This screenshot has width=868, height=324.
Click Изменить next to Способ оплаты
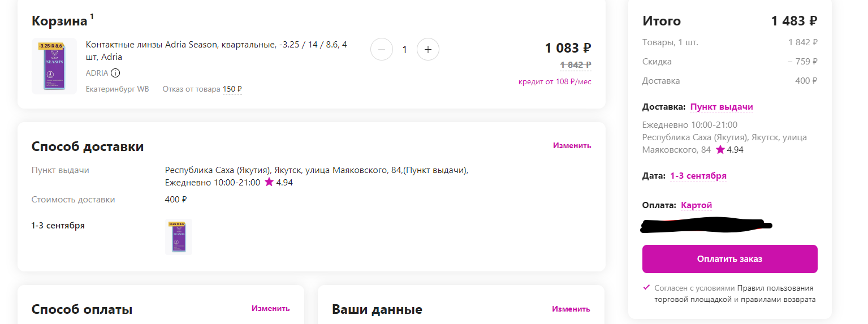[x=270, y=308]
